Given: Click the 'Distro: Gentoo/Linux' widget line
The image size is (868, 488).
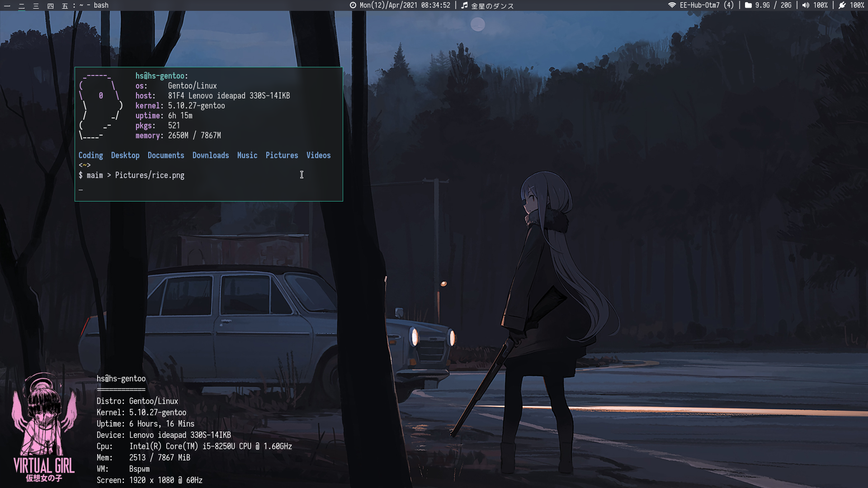Looking at the screenshot, I should click(x=137, y=401).
